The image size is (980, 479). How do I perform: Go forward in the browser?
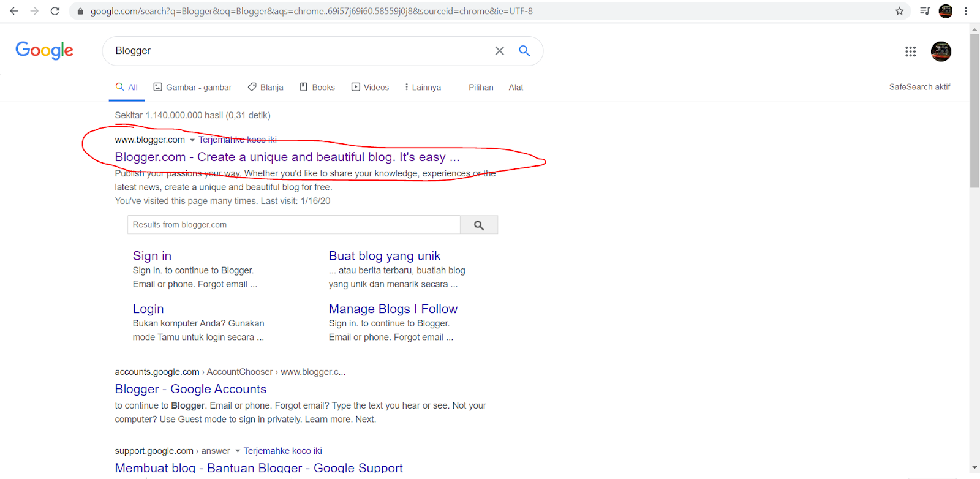pos(34,11)
